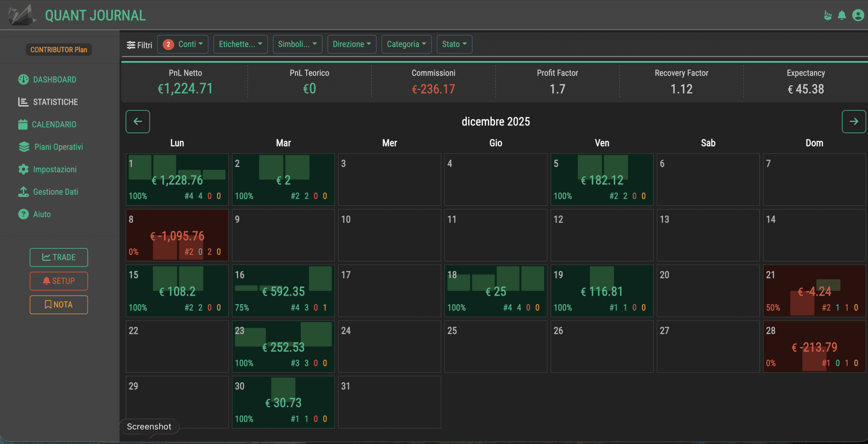Click the TRADE button in sidebar

pos(59,257)
